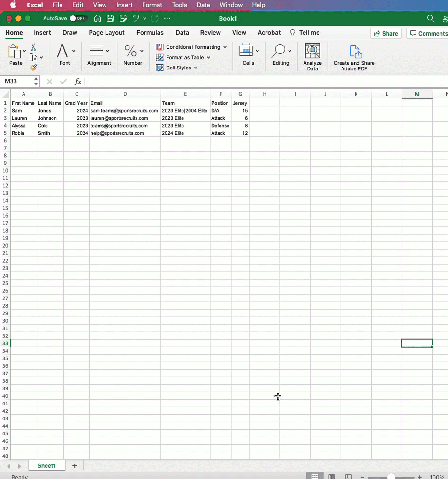Viewport: 448px width, 479px height.
Task: Switch to the Formulas ribbon tab
Action: point(150,33)
